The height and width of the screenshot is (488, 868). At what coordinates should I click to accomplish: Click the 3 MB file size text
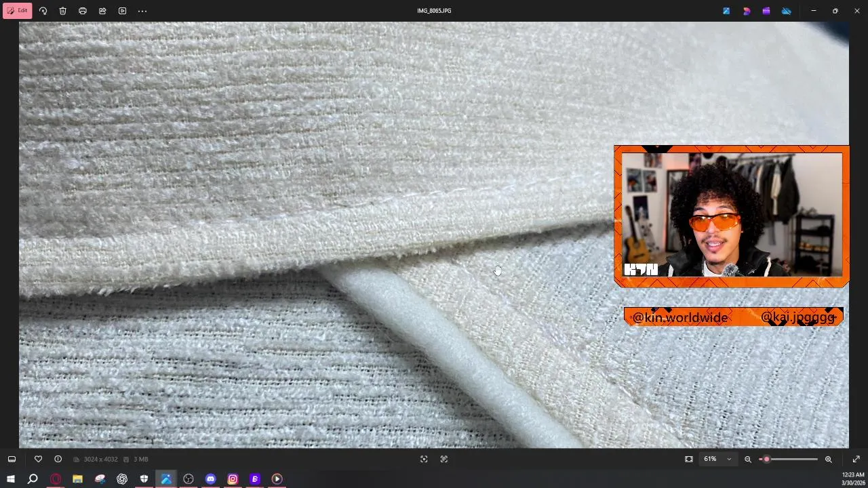pos(140,460)
